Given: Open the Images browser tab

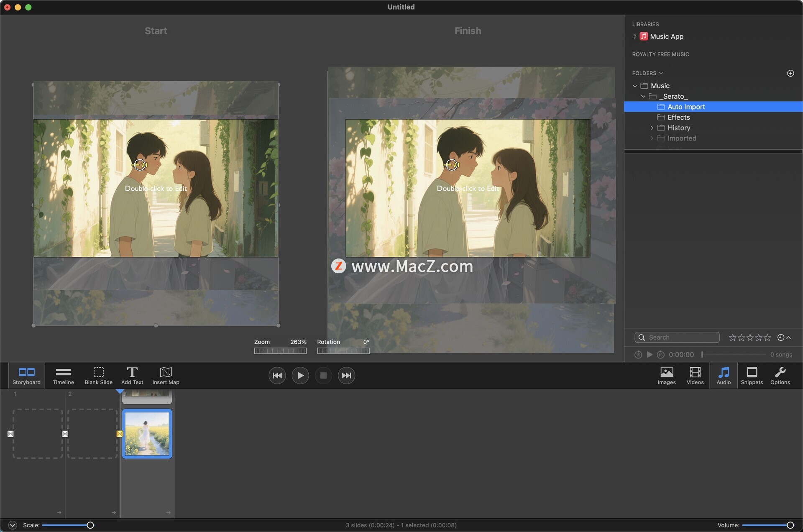Looking at the screenshot, I should [667, 376].
